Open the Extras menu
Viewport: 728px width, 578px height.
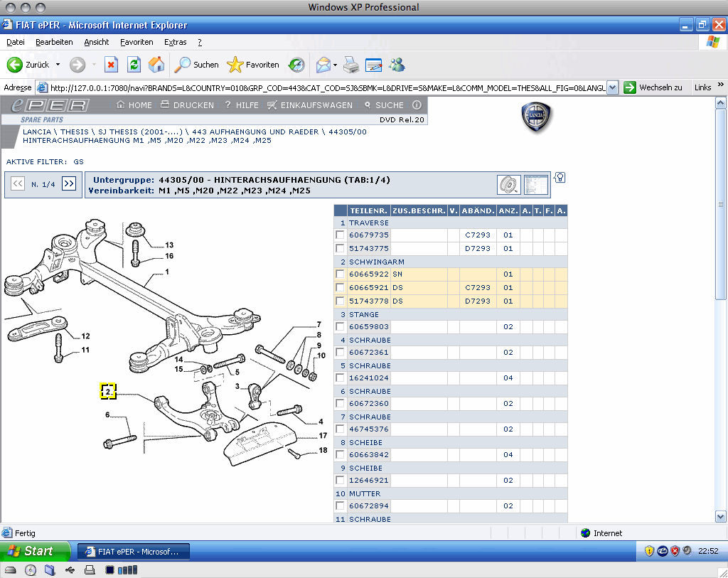[x=176, y=42]
